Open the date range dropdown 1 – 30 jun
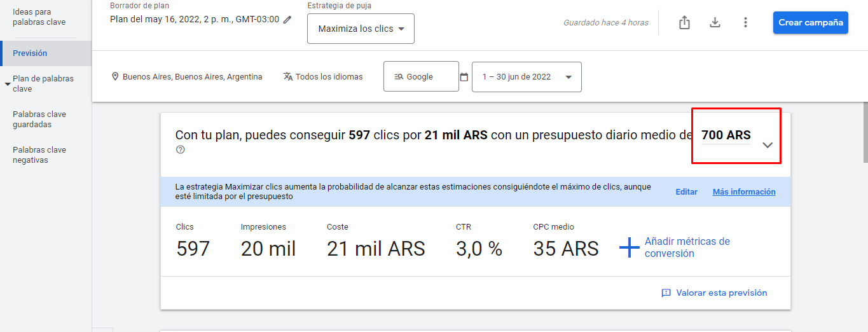Image resolution: width=868 pixels, height=332 pixels. pos(527,77)
